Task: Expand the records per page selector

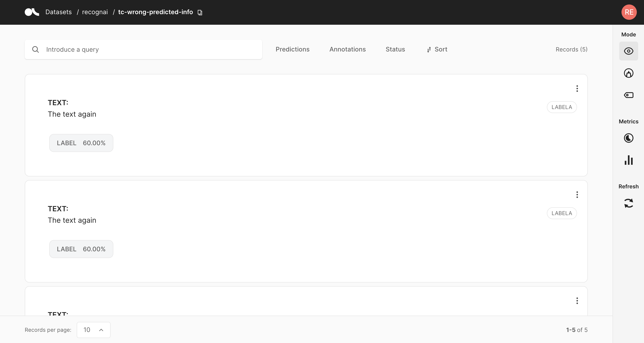Action: [94, 330]
